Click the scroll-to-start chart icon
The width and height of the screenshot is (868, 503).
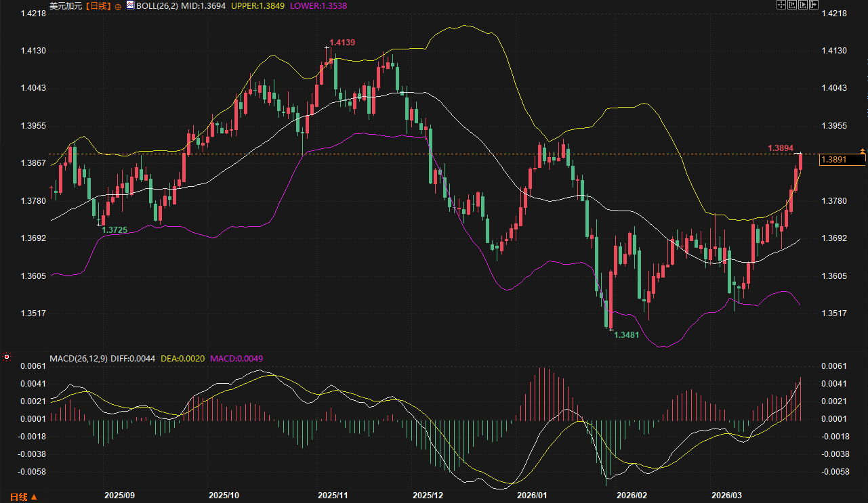[x=791, y=5]
